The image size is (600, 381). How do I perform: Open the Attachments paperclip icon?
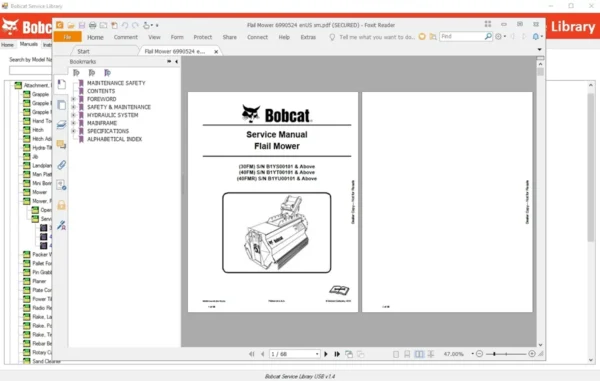click(61, 164)
